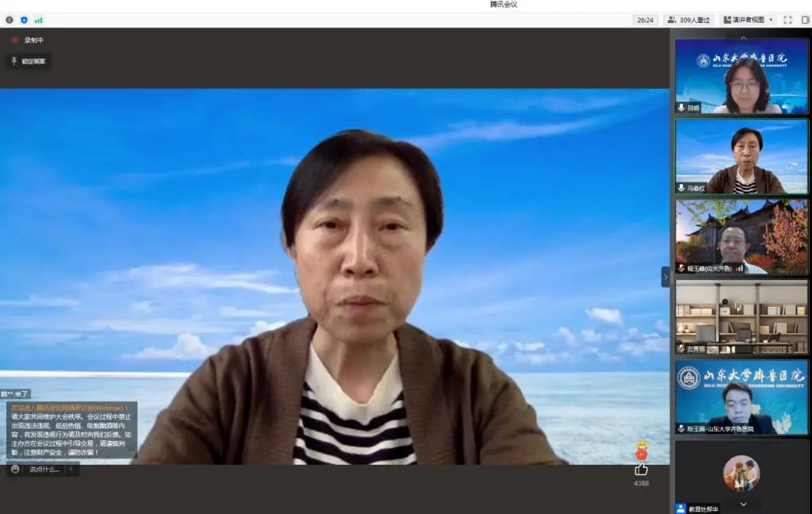Select the first participant video with glasses

[x=741, y=76]
